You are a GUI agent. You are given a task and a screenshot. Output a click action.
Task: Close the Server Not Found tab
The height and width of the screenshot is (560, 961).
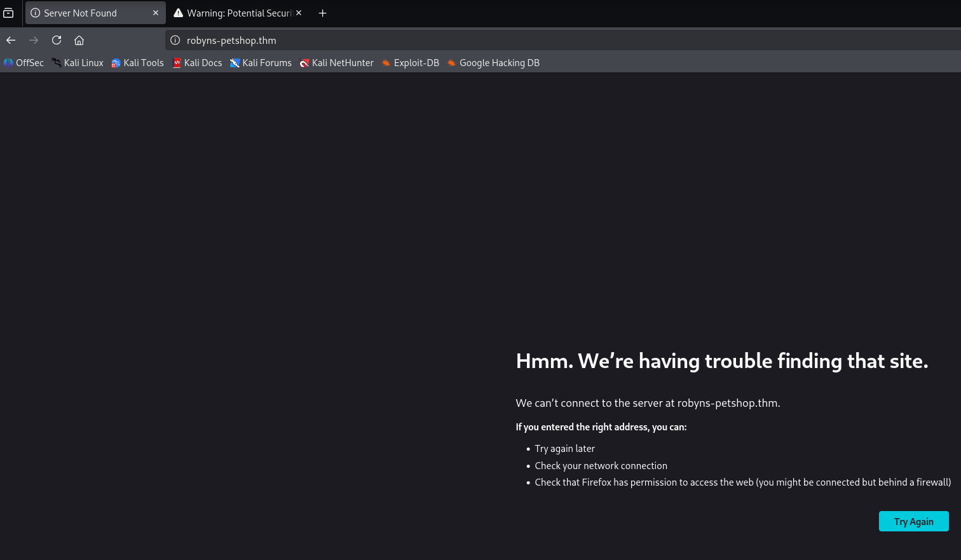[156, 13]
